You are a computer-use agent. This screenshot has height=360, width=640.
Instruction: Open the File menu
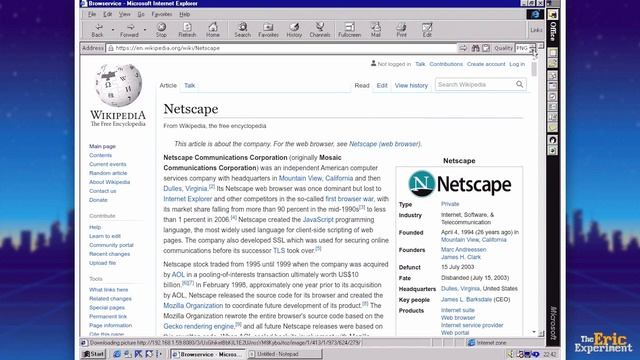coord(92,14)
